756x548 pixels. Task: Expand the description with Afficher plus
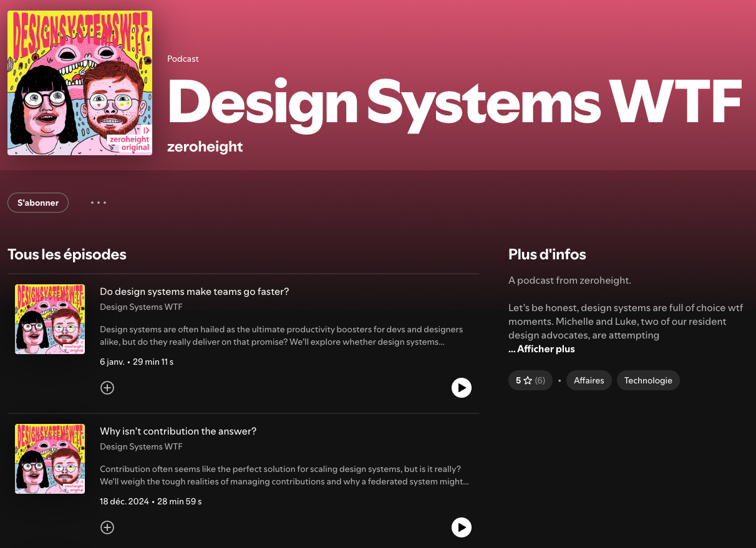tap(541, 349)
